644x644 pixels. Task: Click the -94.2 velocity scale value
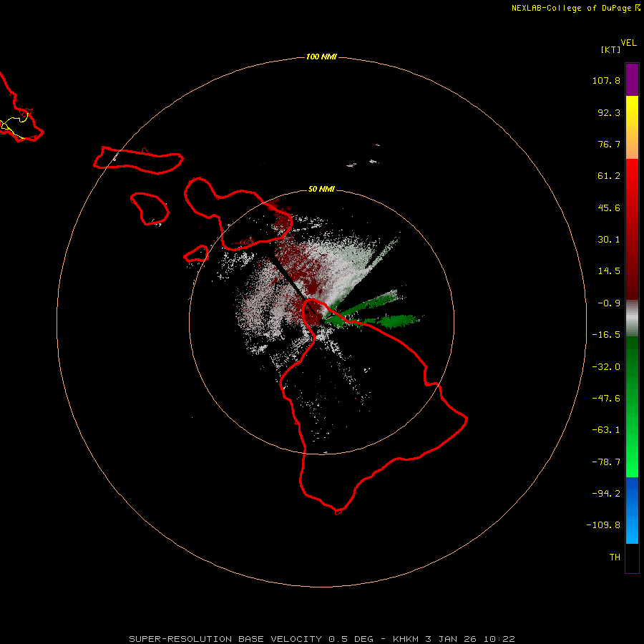point(606,493)
